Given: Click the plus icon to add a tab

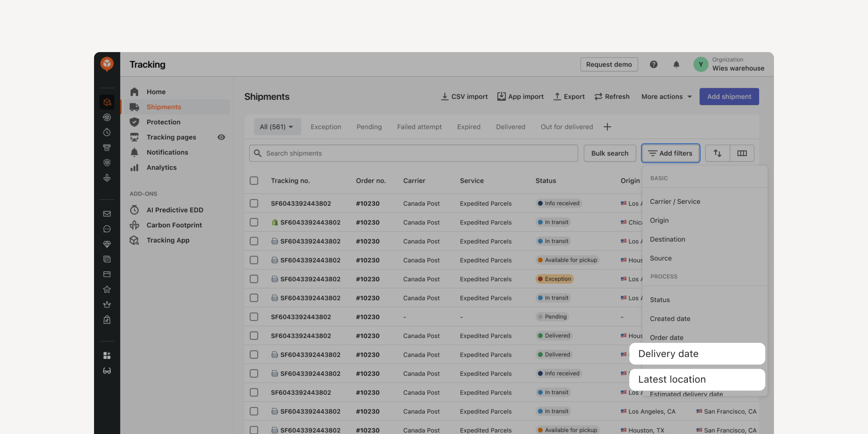Looking at the screenshot, I should pyautogui.click(x=607, y=127).
